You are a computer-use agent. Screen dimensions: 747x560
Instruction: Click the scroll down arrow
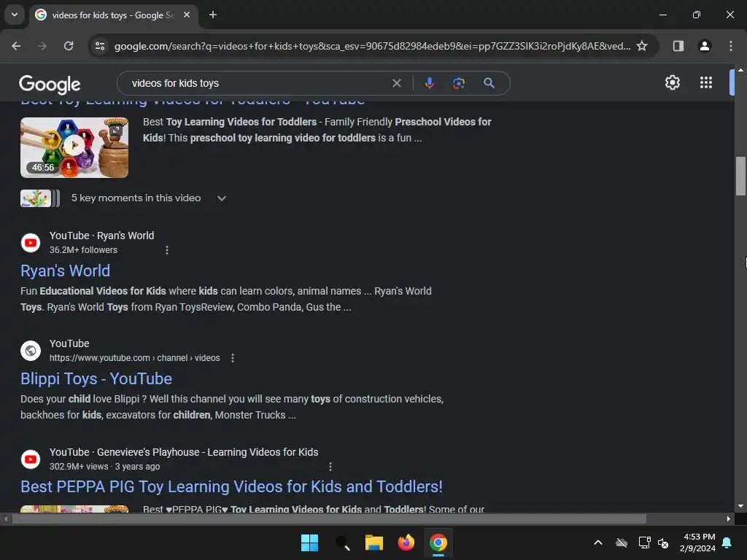[x=740, y=506]
